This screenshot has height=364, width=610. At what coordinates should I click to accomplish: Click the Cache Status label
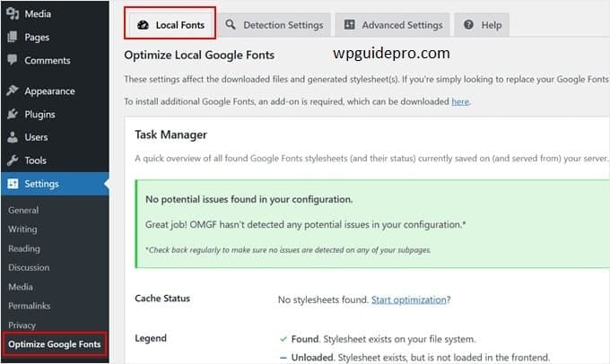pyautogui.click(x=162, y=299)
